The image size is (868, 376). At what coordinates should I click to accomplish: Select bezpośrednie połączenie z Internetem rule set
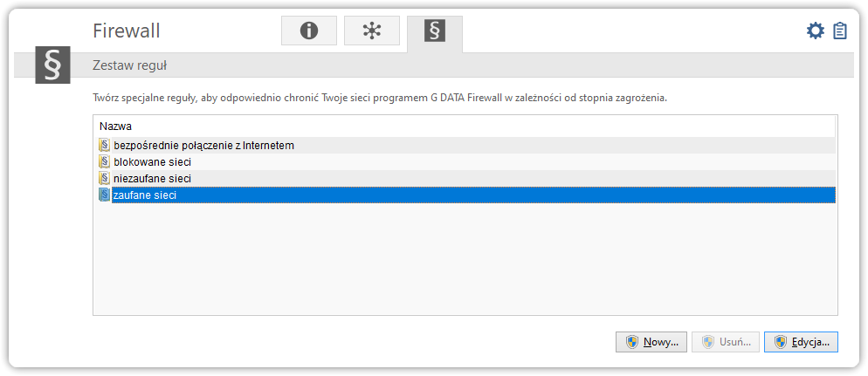pos(465,146)
